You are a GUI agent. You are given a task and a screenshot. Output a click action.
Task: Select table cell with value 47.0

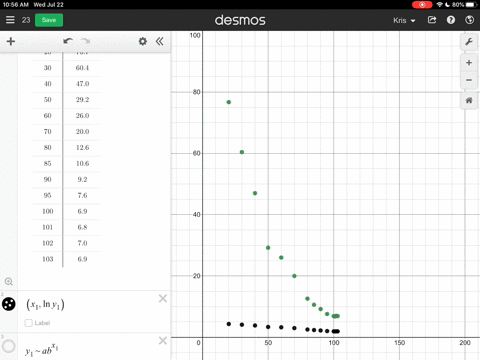[82, 84]
